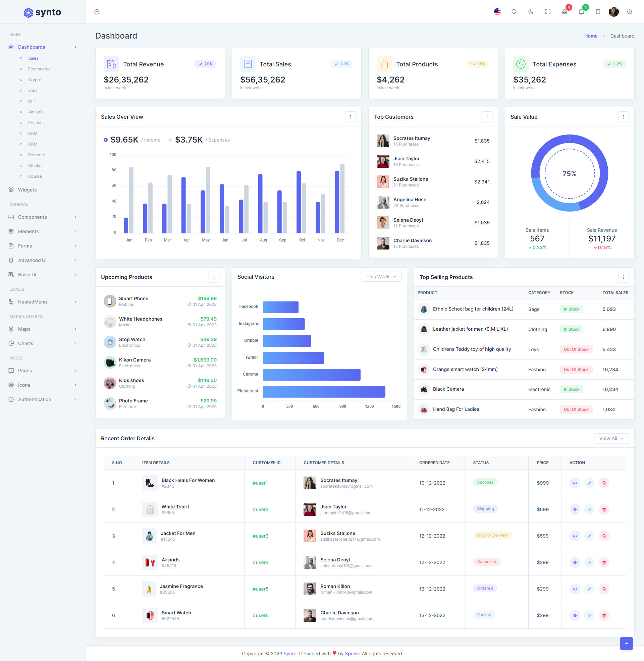The width and height of the screenshot is (644, 661).
Task: Open the search icon in header
Action: [x=514, y=12]
